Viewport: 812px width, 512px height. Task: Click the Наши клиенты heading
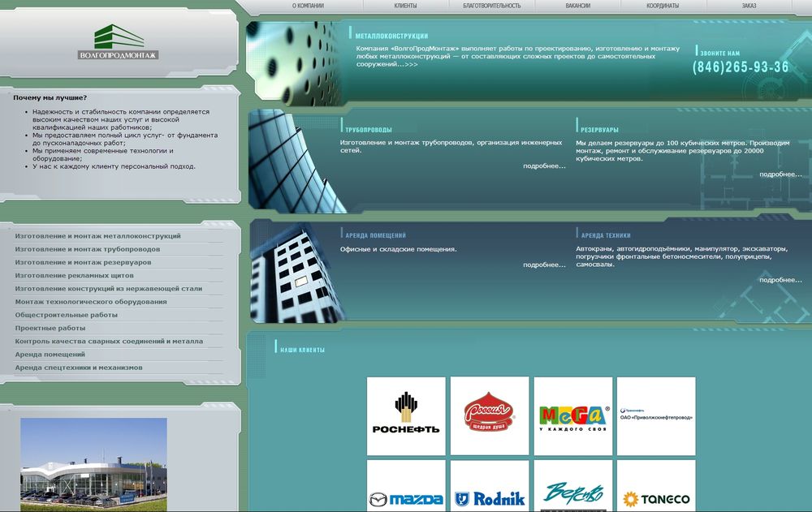pos(302,350)
